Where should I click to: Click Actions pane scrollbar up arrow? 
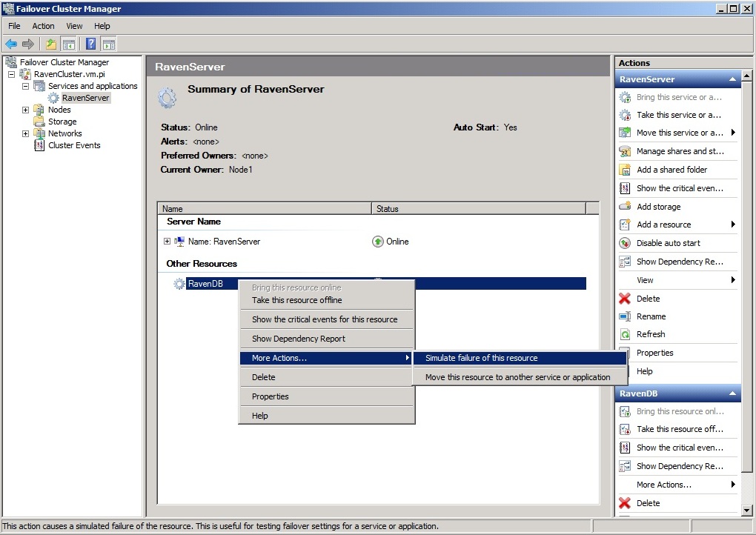(x=746, y=76)
